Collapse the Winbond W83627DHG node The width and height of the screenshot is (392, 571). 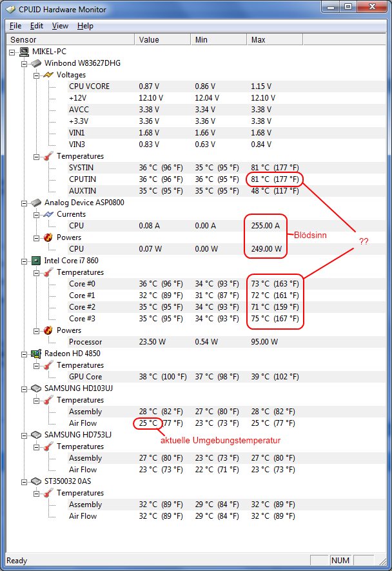tap(24, 64)
